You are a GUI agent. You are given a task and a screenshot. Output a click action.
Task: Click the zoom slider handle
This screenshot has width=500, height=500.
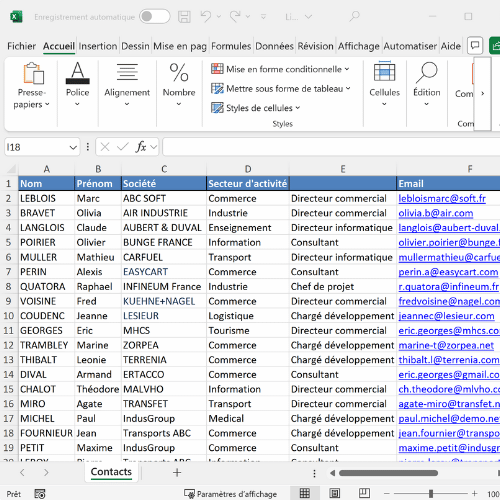[431, 493]
